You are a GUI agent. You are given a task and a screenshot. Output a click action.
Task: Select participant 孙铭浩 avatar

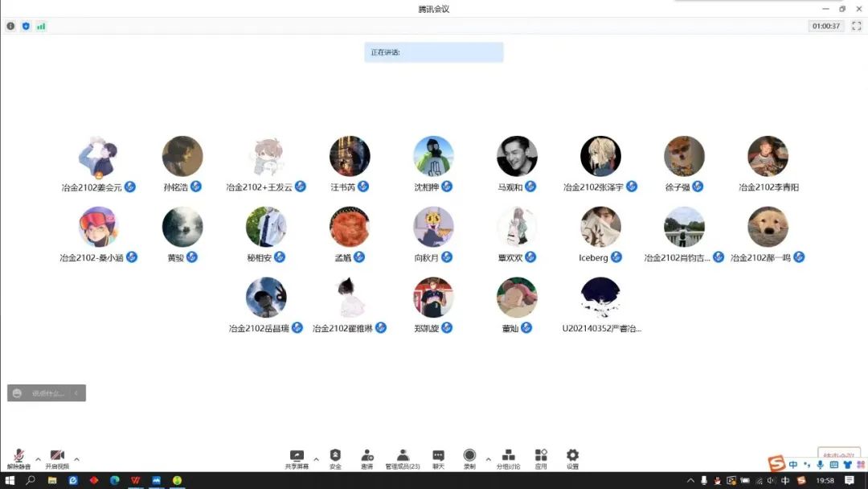coord(182,156)
